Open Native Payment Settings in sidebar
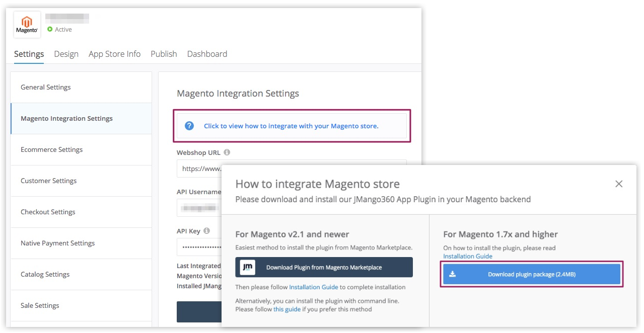 tap(81, 243)
